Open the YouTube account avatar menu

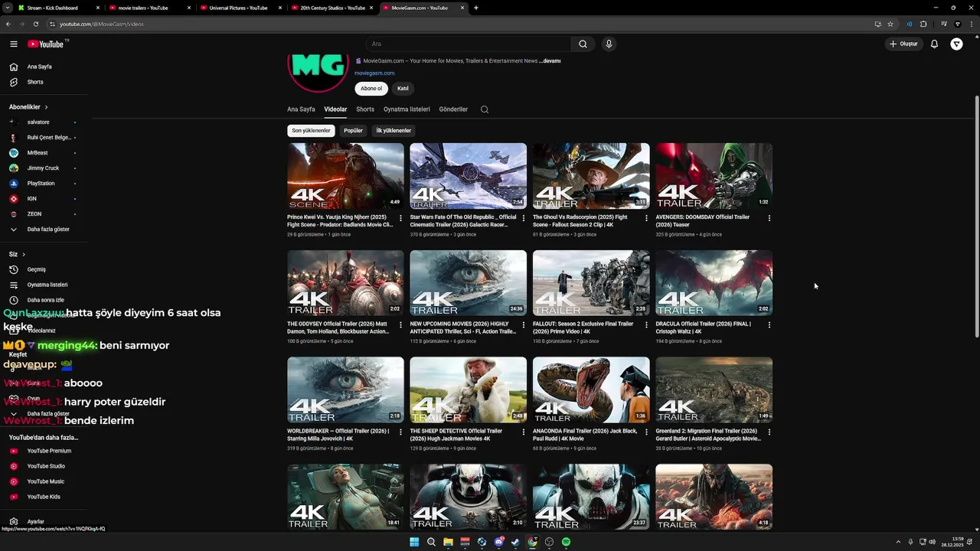coord(956,44)
